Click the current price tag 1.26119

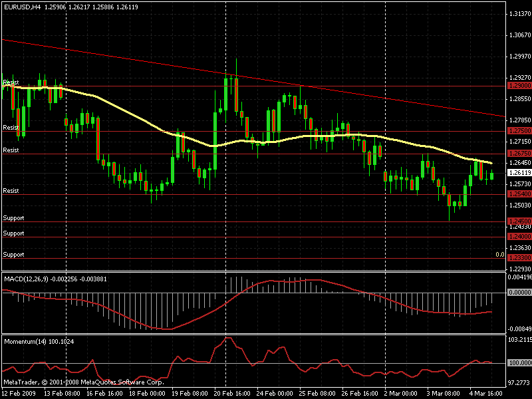519,172
